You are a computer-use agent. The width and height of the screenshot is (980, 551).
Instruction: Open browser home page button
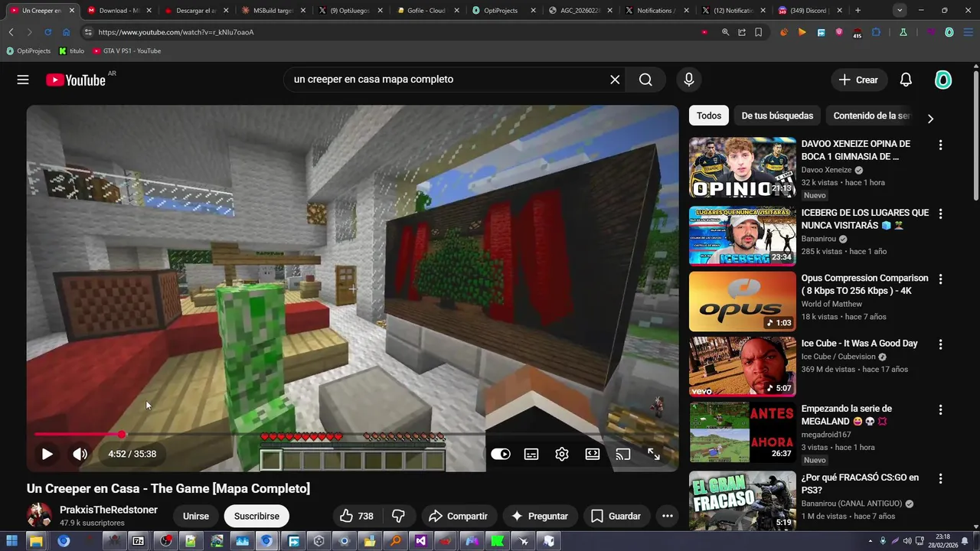(x=66, y=32)
